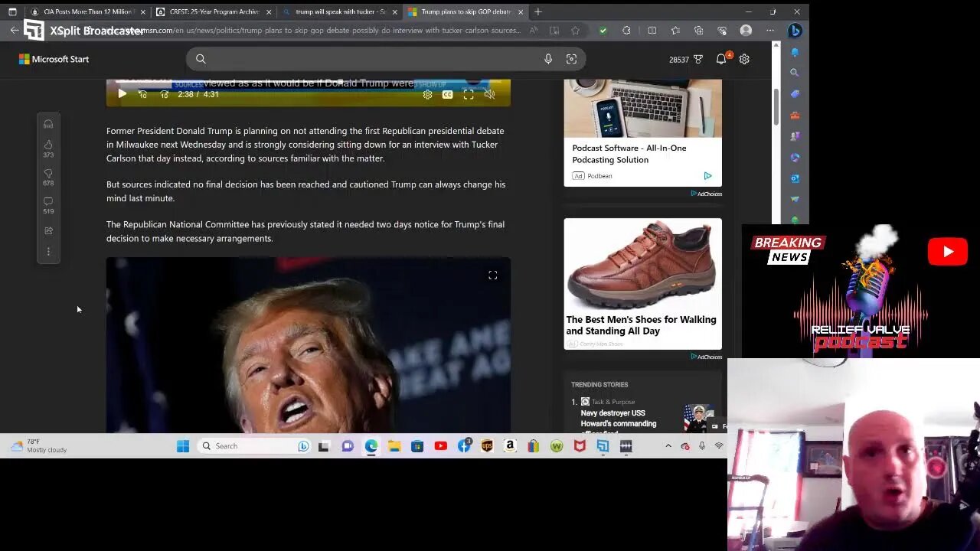Dislike the article with thumbs down
The image size is (980, 551).
click(x=48, y=173)
